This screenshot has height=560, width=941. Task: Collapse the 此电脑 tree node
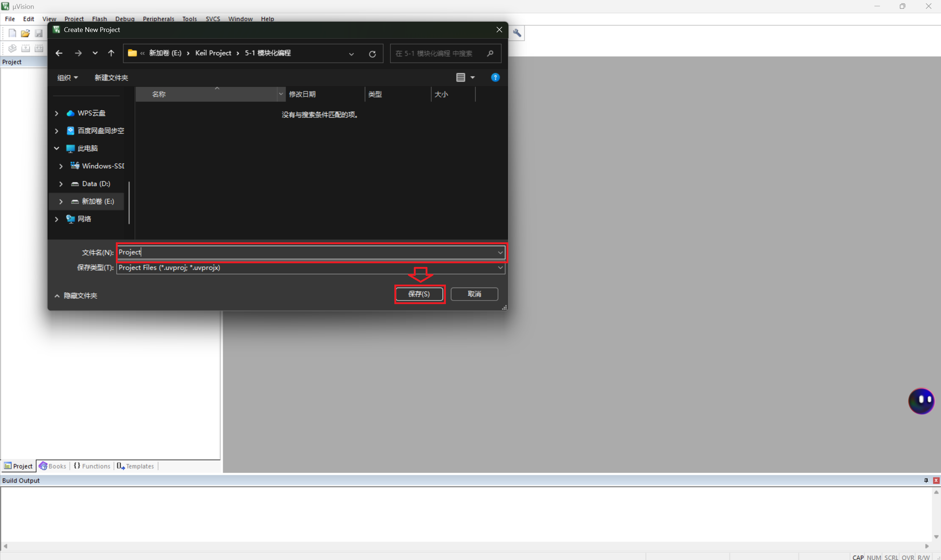pos(57,148)
